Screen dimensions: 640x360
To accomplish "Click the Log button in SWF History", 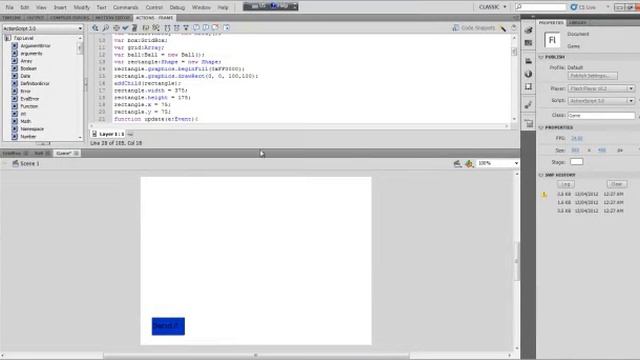I will [566, 184].
